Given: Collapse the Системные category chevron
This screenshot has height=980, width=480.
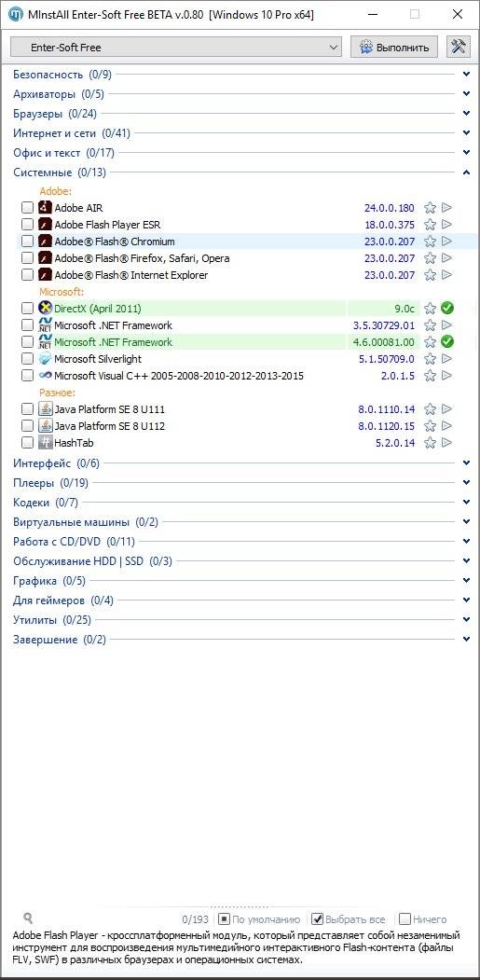Looking at the screenshot, I should tap(466, 172).
